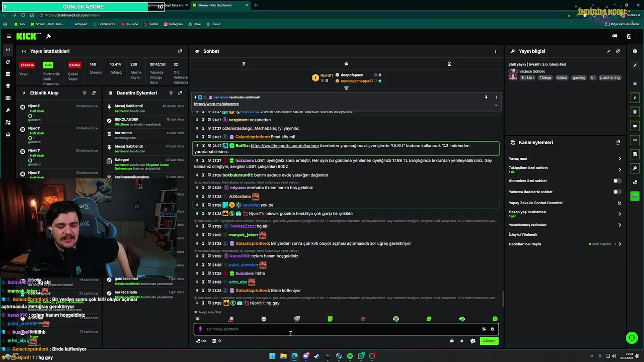Open the analytics chart icon in left sidebar
Viewport: 644px width, 362px height.
[8, 74]
